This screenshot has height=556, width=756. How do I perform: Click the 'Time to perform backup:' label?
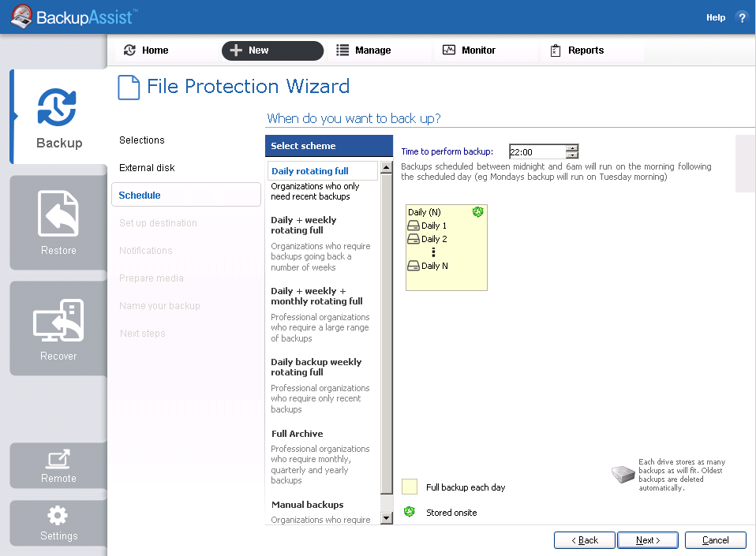coord(447,151)
